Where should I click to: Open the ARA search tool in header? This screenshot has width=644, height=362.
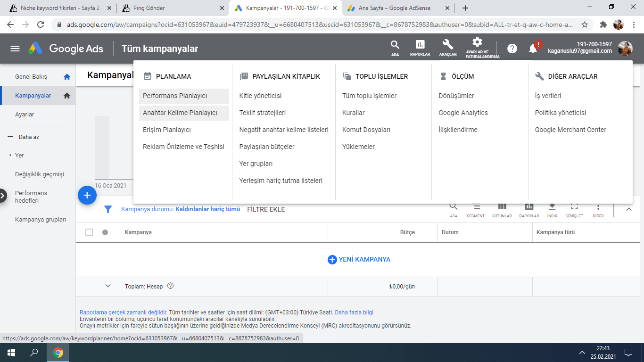tap(395, 48)
